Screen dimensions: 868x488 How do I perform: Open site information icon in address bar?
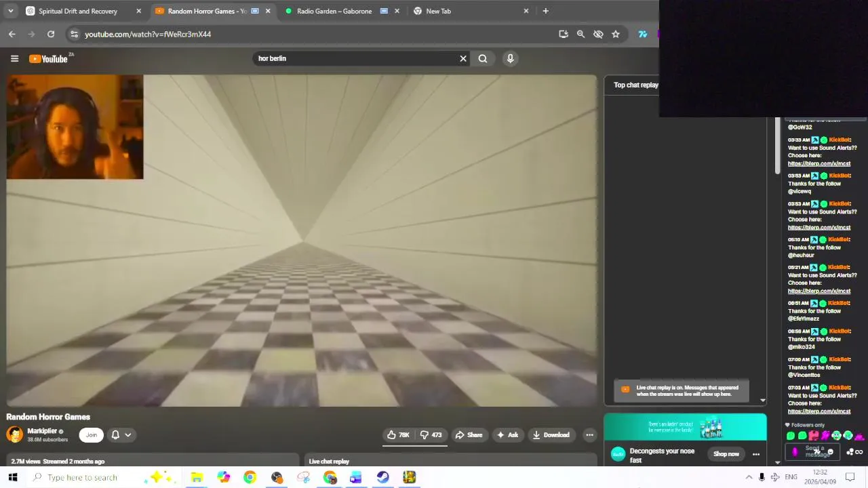(x=74, y=34)
